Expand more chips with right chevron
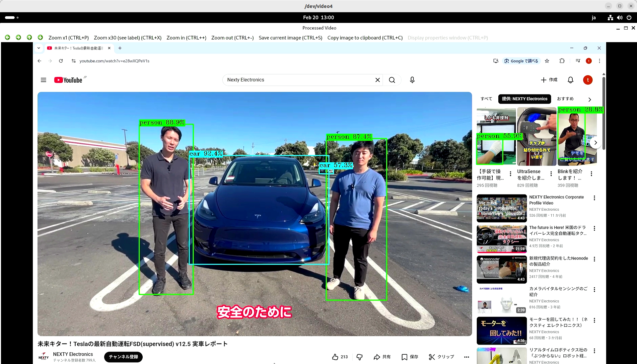The width and height of the screenshot is (637, 364). pyautogui.click(x=590, y=100)
